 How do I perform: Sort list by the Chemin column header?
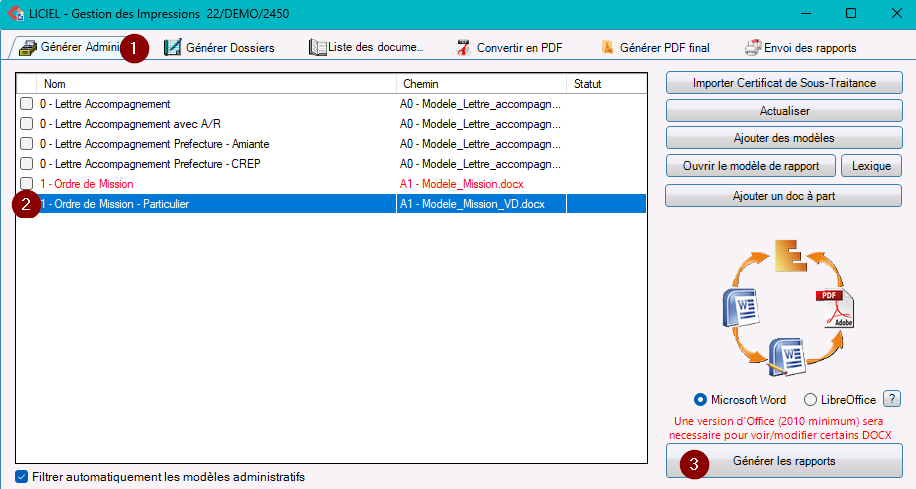click(481, 84)
